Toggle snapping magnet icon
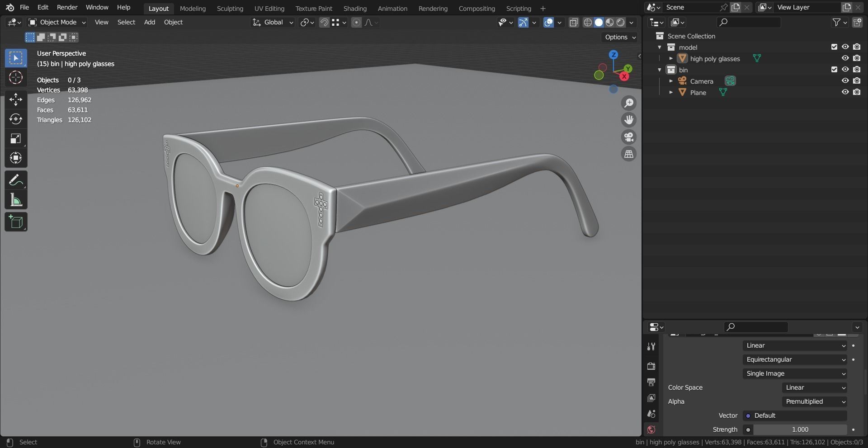 (324, 23)
